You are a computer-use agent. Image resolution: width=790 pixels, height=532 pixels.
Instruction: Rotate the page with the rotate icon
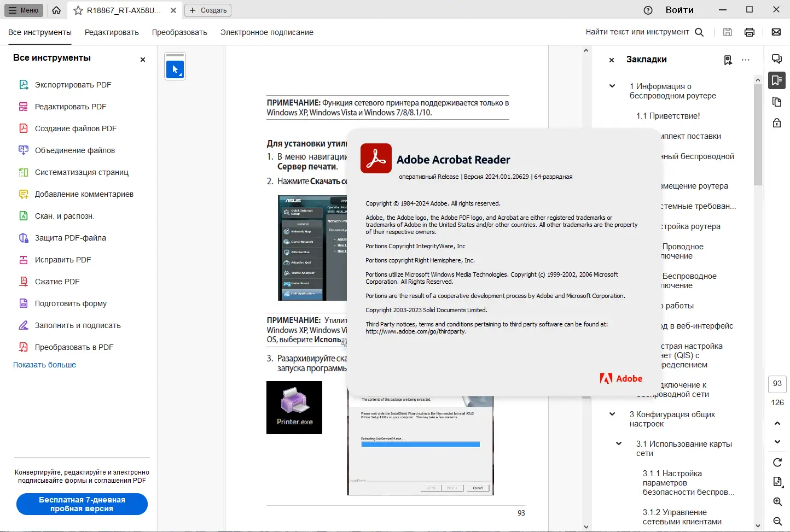[777, 463]
